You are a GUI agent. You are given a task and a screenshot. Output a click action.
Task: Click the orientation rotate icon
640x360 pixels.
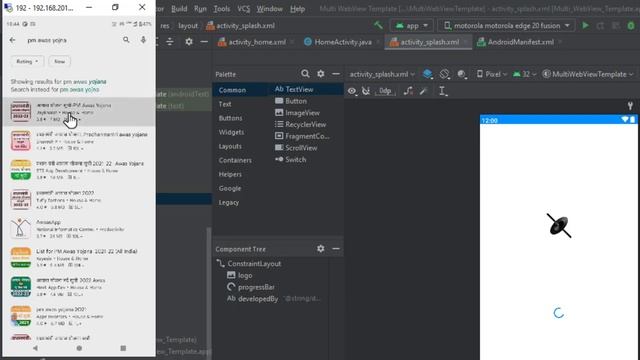(444, 74)
